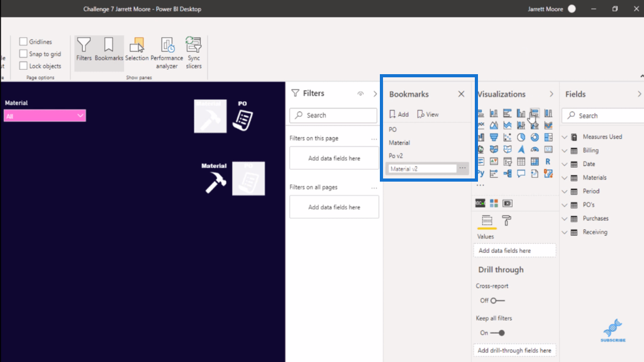Click the Filters pane search field

pos(333,116)
